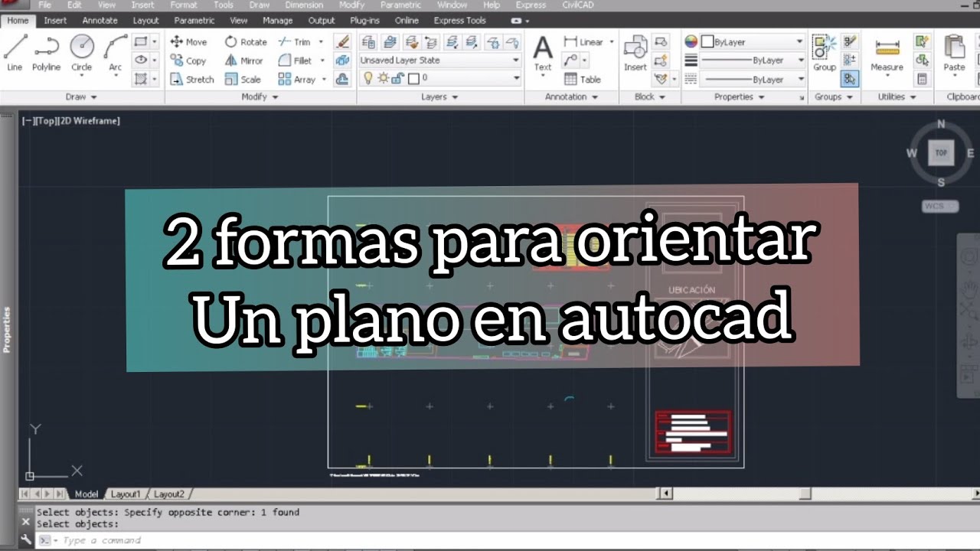Click the Trim command
Screen dimensions: 980x551
[x=295, y=42]
